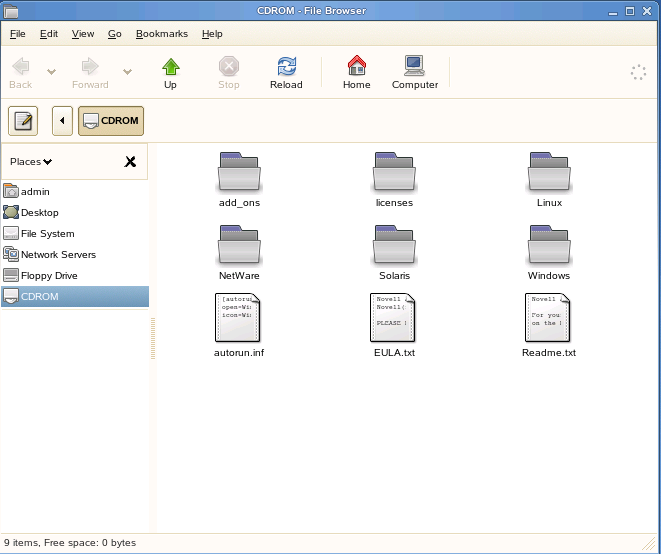Viewport: 661px width, 554px height.
Task: Open the Bookmarks menu
Action: tap(162, 34)
